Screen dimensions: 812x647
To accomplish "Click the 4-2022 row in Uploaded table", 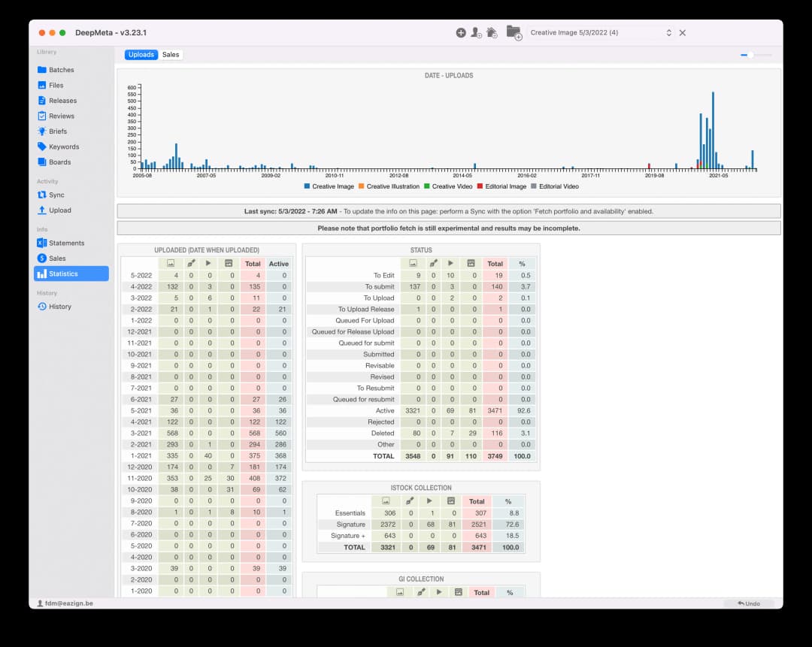I will click(207, 287).
